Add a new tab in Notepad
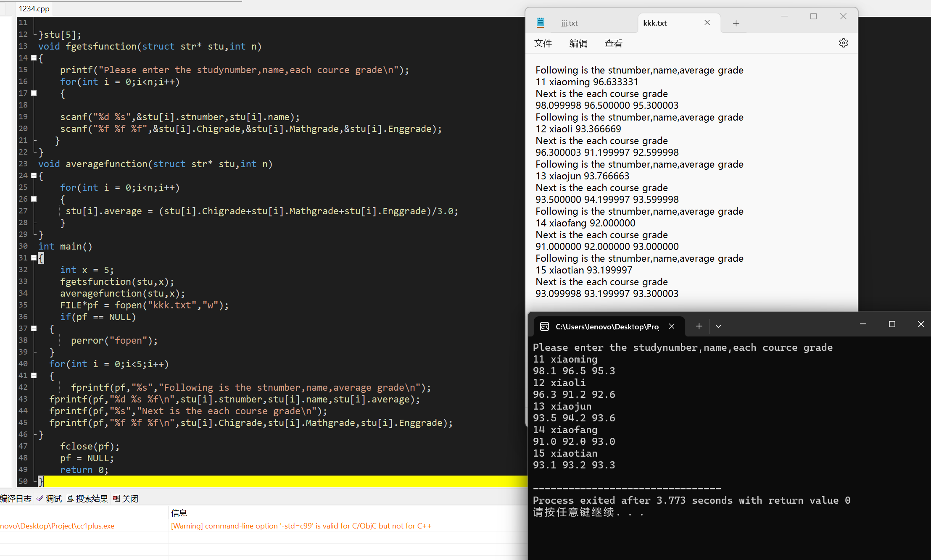 [736, 24]
